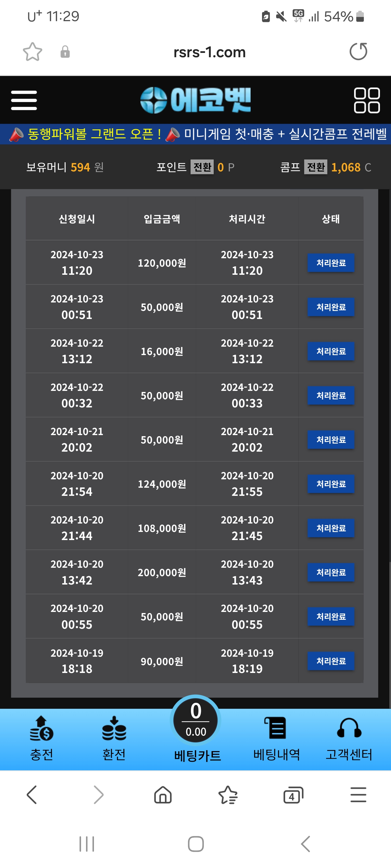Open the hamburger menu in site header
The image size is (391, 868).
tap(24, 100)
